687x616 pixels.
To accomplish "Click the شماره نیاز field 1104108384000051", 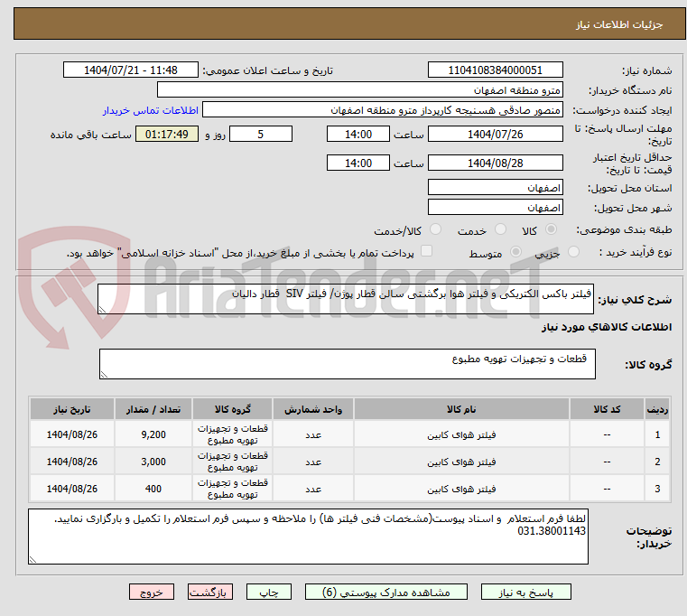I will click(x=495, y=70).
